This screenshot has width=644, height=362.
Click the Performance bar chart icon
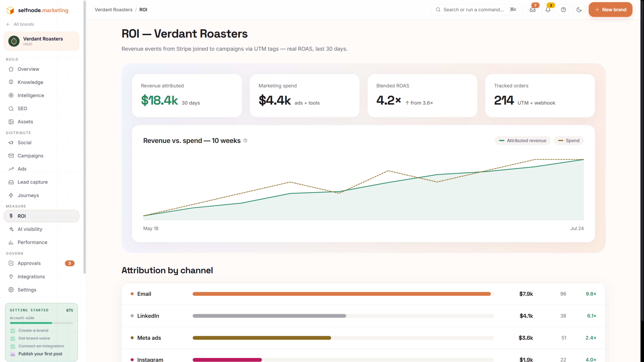click(x=11, y=242)
